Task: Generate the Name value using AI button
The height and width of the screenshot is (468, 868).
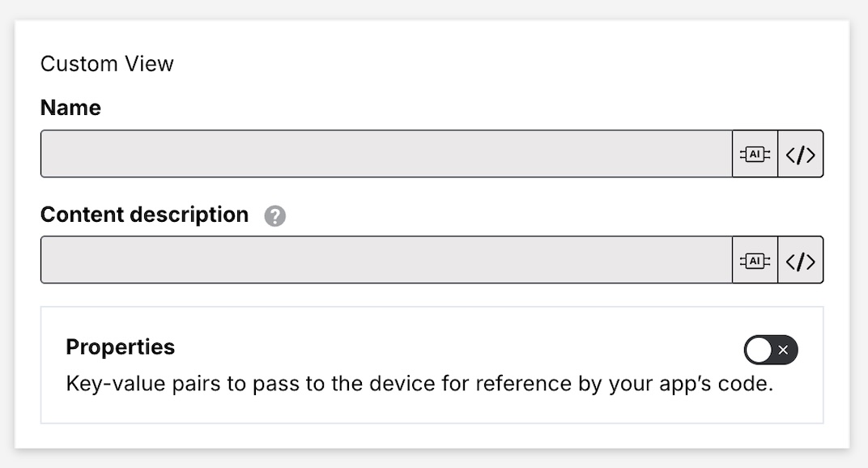Action: 755,154
